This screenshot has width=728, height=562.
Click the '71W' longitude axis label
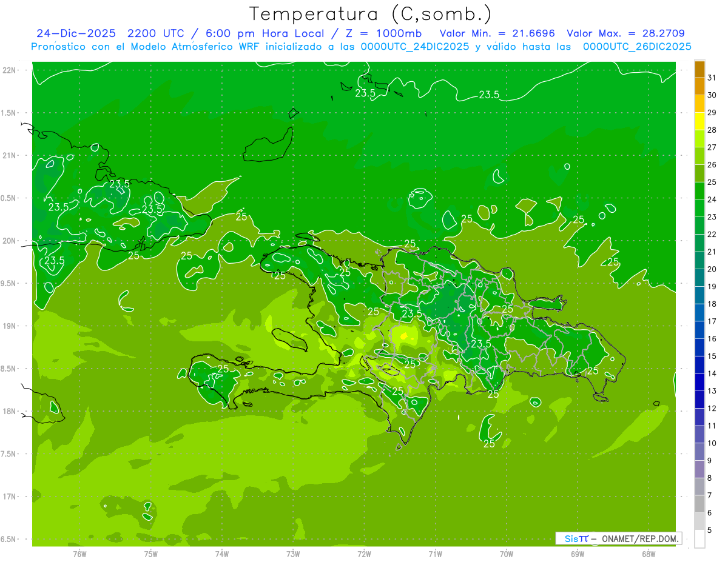click(435, 553)
